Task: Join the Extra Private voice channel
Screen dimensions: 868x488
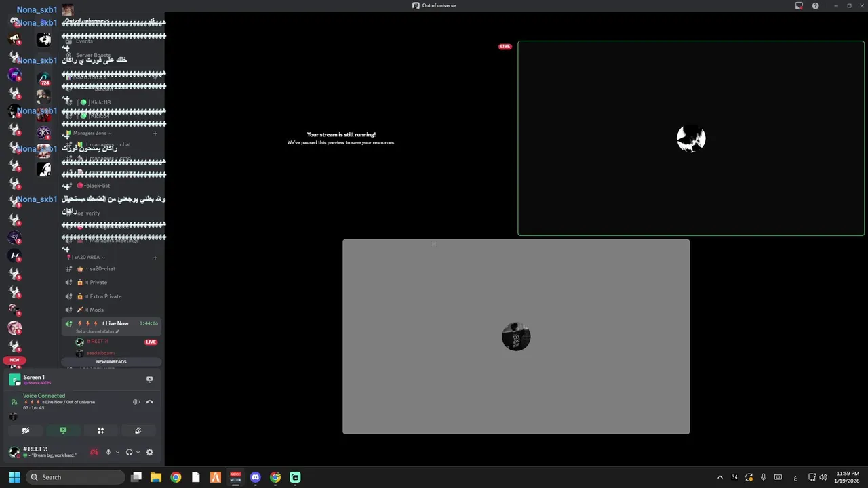Action: [112, 296]
